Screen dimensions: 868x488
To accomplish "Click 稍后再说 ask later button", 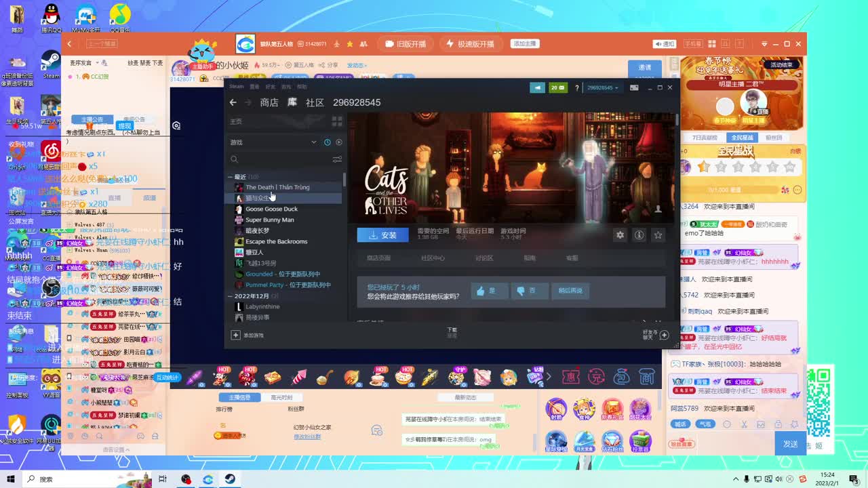I will click(570, 291).
